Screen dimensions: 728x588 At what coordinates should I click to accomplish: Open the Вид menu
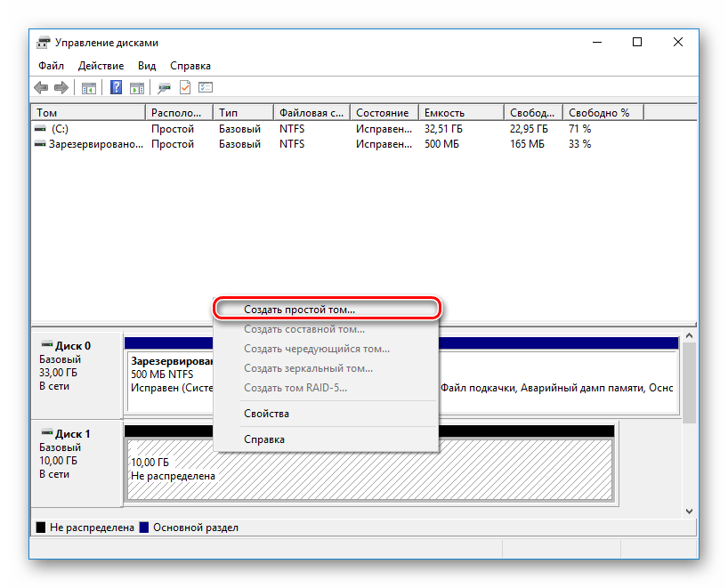pyautogui.click(x=147, y=66)
